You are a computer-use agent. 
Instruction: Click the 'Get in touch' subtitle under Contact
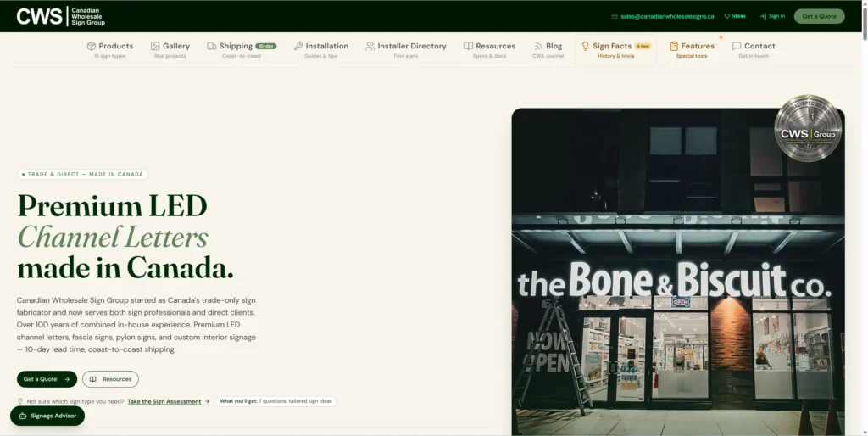coord(754,56)
